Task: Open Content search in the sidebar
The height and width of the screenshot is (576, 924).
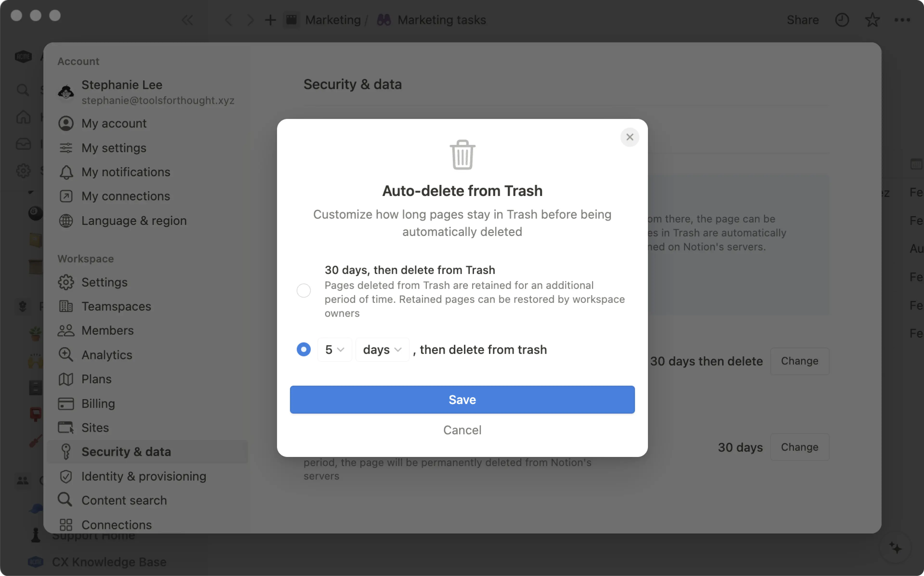Action: [x=124, y=500]
